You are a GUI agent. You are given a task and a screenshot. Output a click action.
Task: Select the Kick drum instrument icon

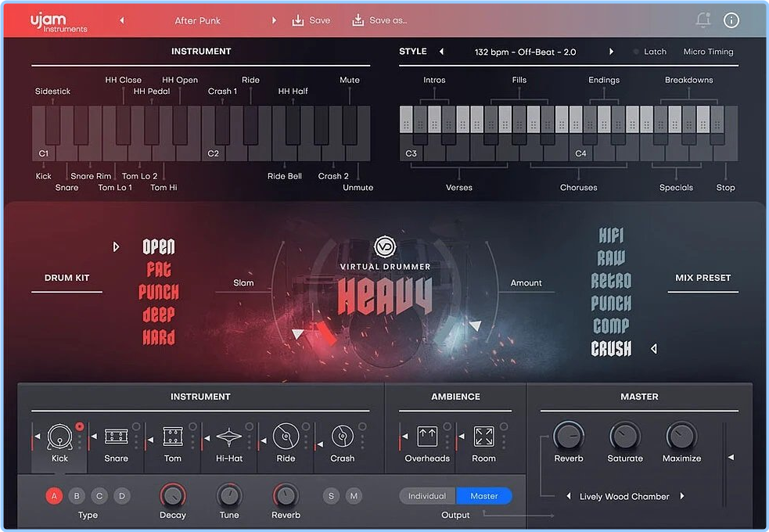tap(59, 437)
